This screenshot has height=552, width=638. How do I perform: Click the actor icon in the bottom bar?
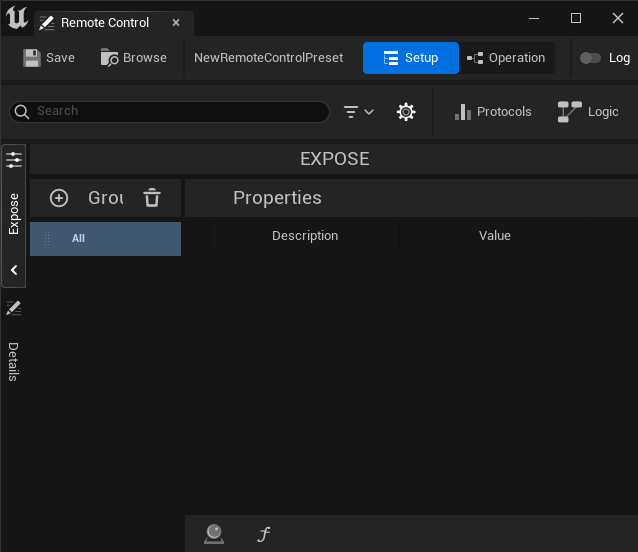[214, 534]
